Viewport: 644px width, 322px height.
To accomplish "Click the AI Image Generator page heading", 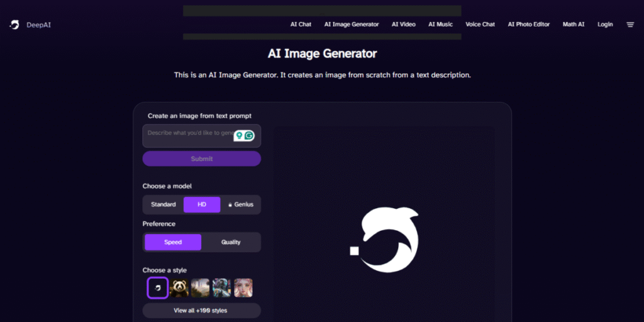I will coord(322,54).
